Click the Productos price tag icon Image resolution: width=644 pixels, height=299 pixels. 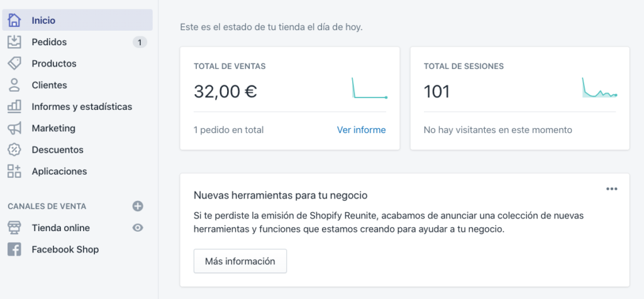point(14,63)
